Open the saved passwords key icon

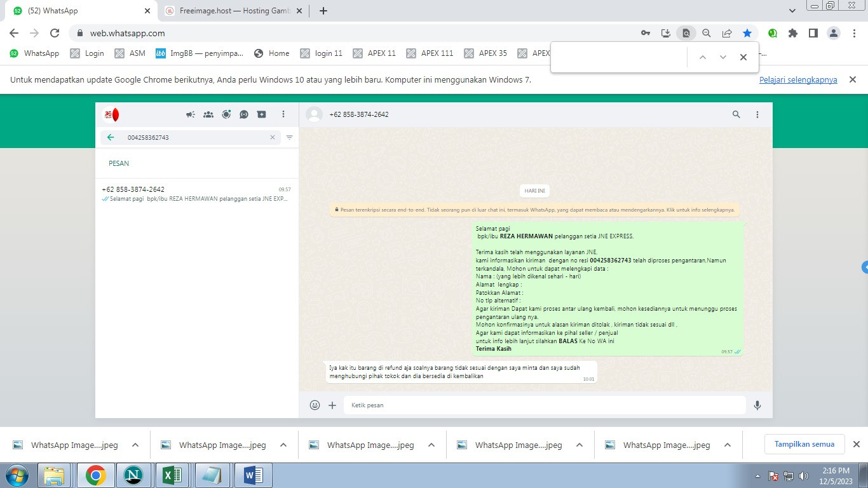click(646, 33)
